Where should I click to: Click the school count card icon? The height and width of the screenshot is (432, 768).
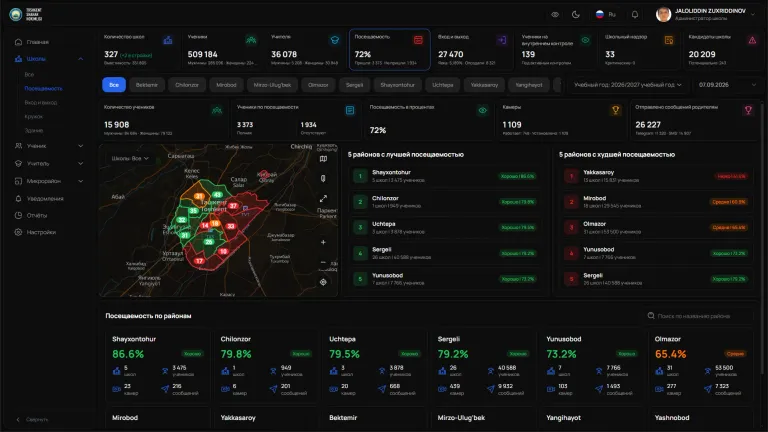(168, 40)
